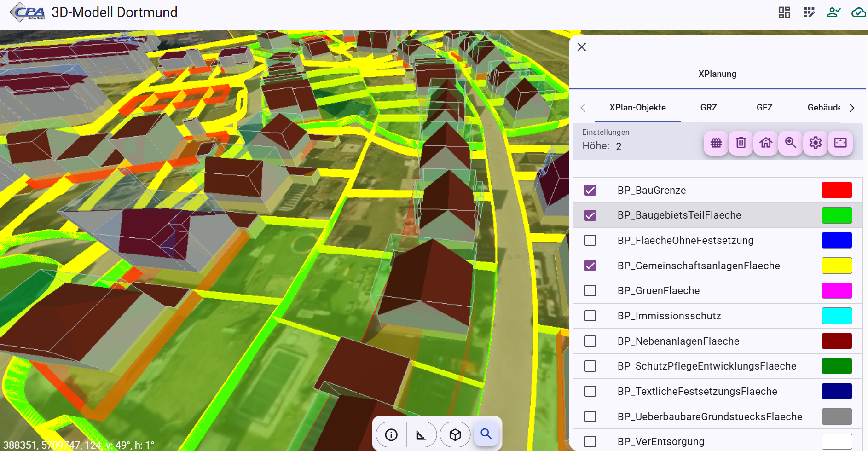
Task: Click the red BP_BauGrenze color swatch
Action: tap(837, 190)
